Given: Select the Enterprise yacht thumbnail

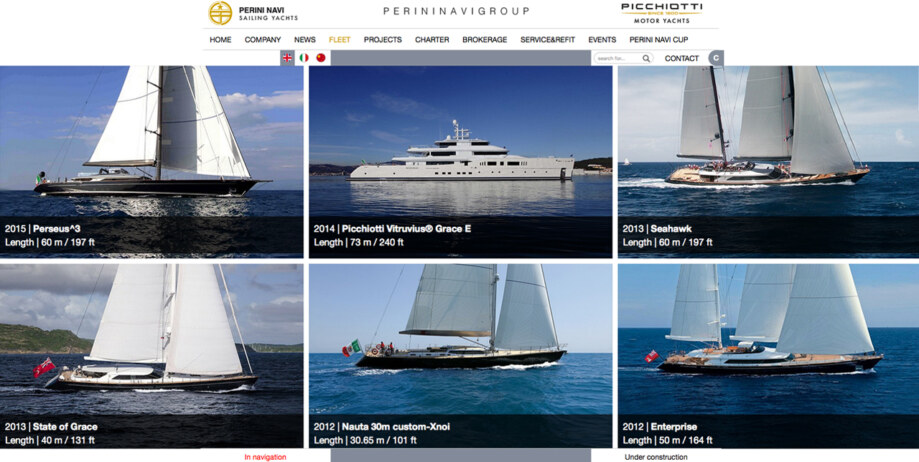Looking at the screenshot, I should tap(768, 356).
